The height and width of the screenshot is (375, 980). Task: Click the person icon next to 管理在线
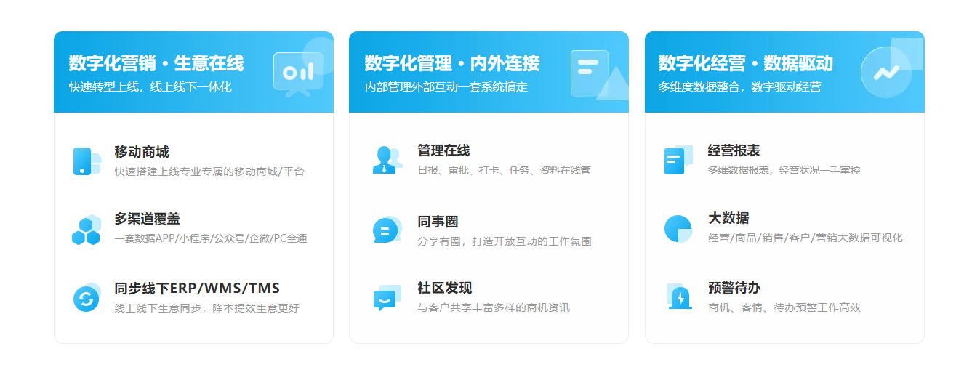(x=386, y=161)
